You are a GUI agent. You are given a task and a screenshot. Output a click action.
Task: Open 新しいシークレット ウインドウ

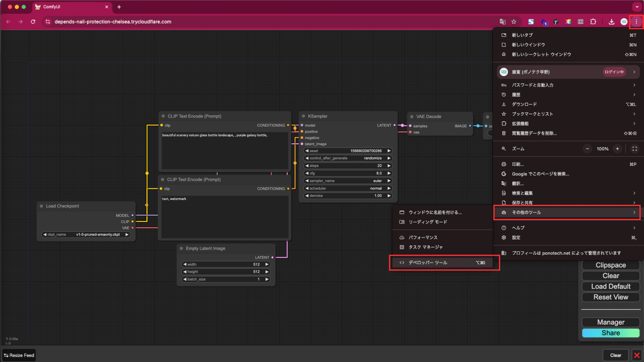point(568,55)
